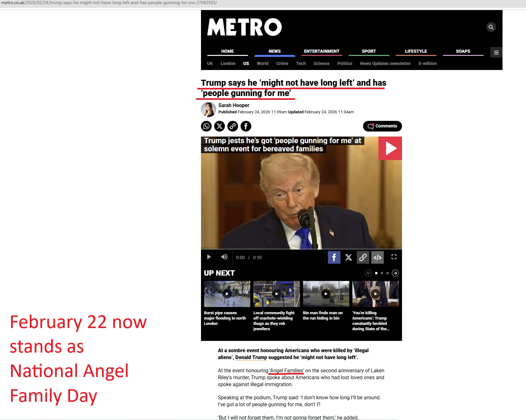Image resolution: width=526 pixels, height=420 pixels.
Task: Share the article on X below byline
Action: 220,126
